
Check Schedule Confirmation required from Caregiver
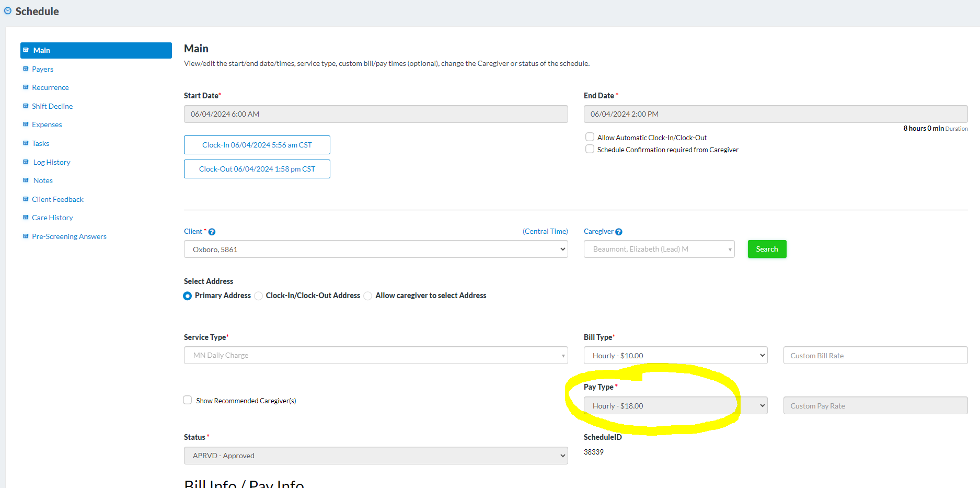590,149
